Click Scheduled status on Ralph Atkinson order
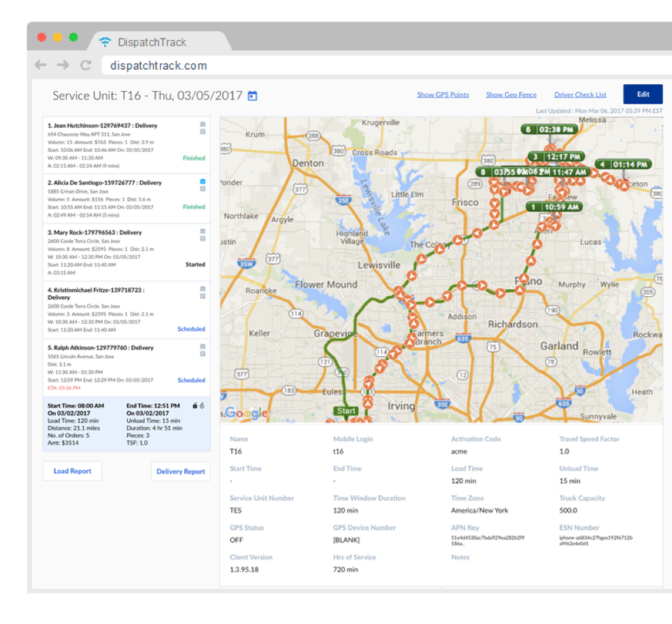This screenshot has width=672, height=624. (191, 380)
